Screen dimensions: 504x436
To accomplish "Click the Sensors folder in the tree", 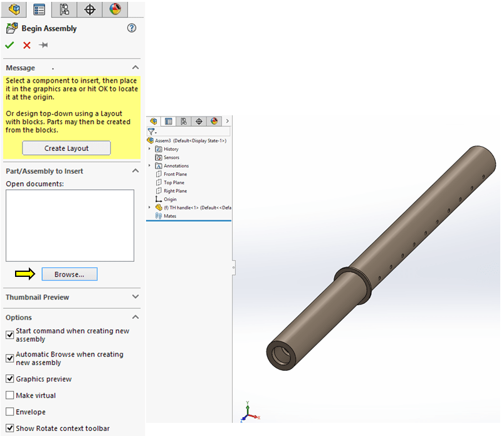I will (x=171, y=157).
